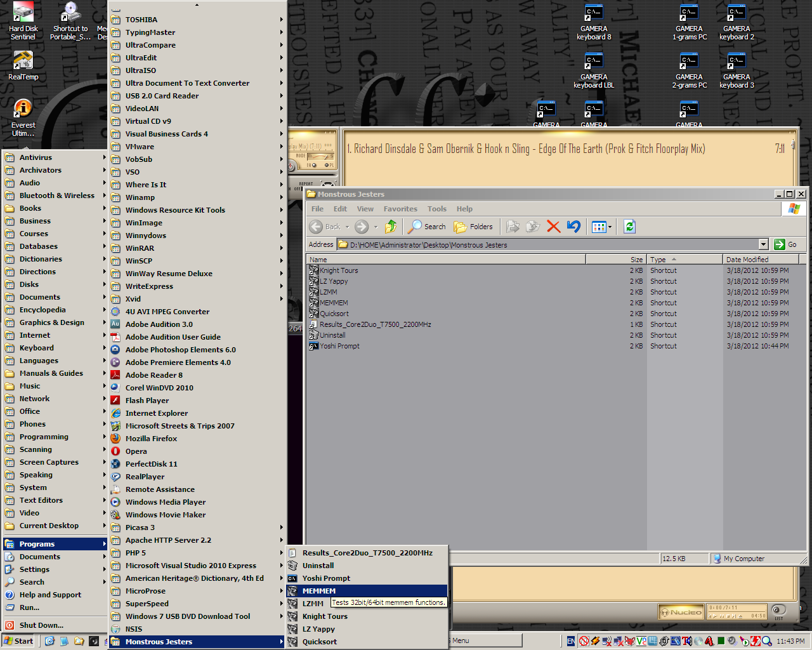Expand the Antivirus submenu
This screenshot has height=650, width=812.
point(55,157)
